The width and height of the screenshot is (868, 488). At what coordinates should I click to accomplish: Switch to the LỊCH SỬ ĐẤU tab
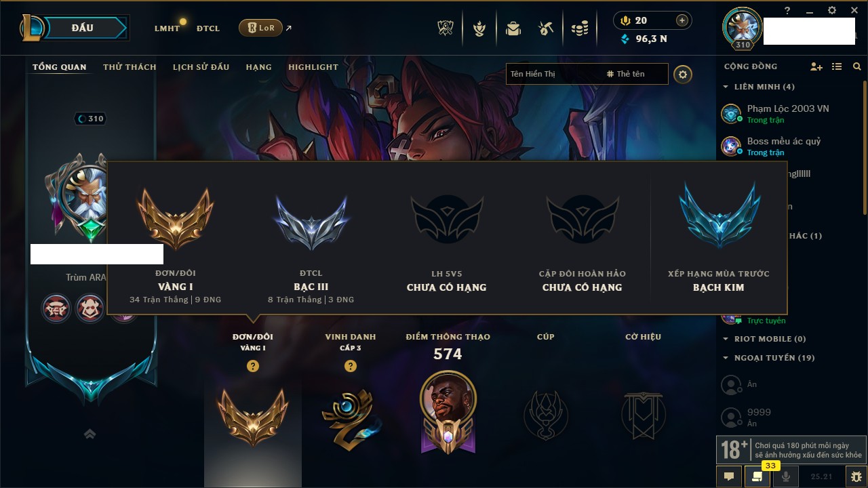coord(201,67)
